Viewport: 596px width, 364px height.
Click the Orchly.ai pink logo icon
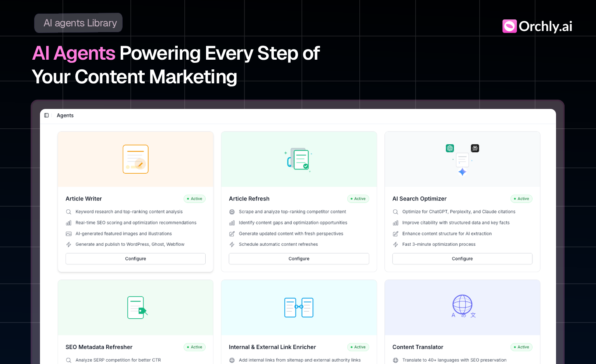coord(509,26)
